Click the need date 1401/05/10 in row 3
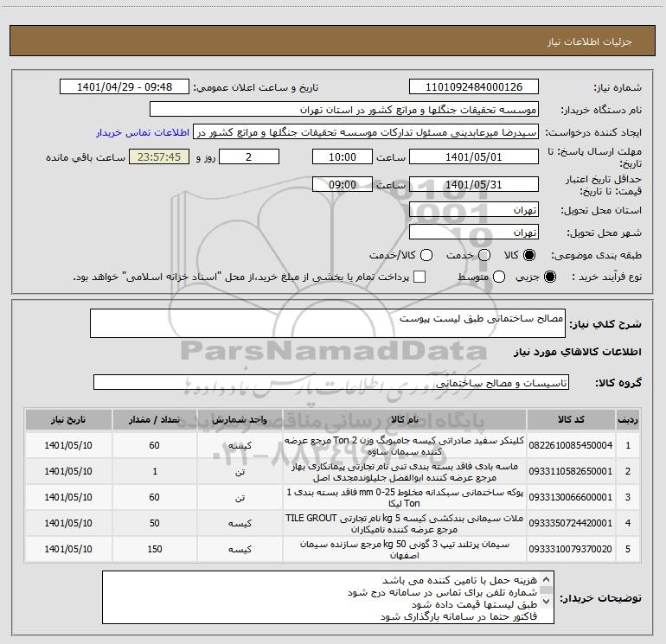Viewport: 666px width, 644px height. coord(68,497)
